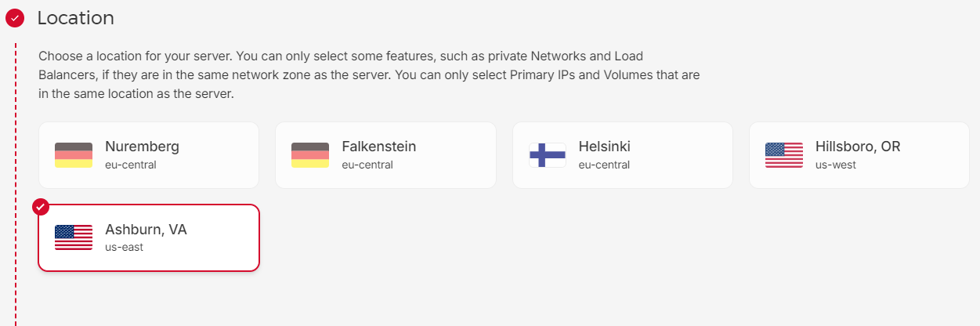
Task: Click the eu-central label under Nuremberg
Action: pos(131,165)
